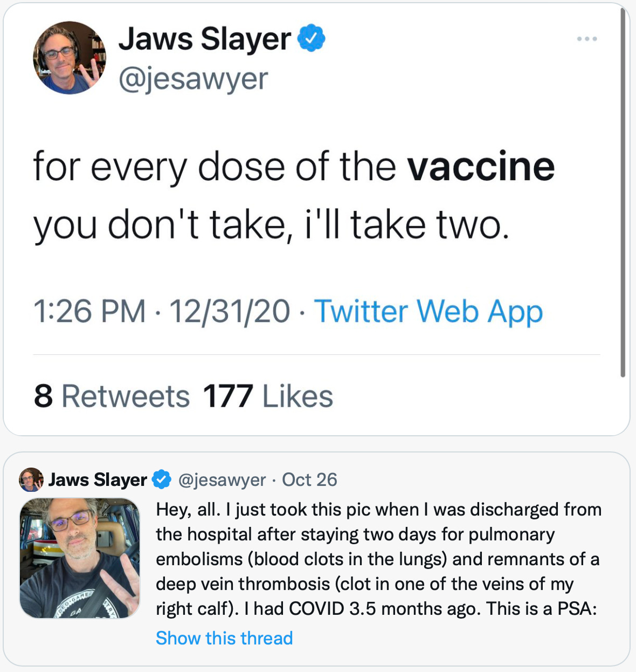View the 8 Retweets list
Viewport: 636px width, 672px height.
tap(112, 396)
